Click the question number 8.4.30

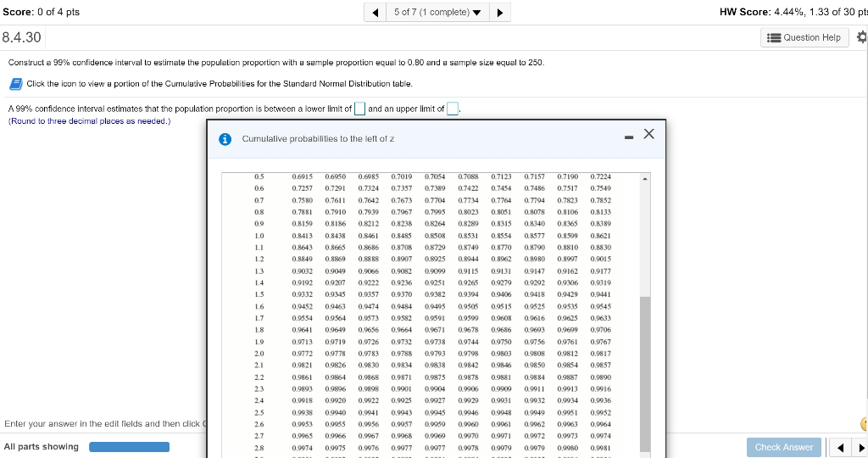coord(21,37)
